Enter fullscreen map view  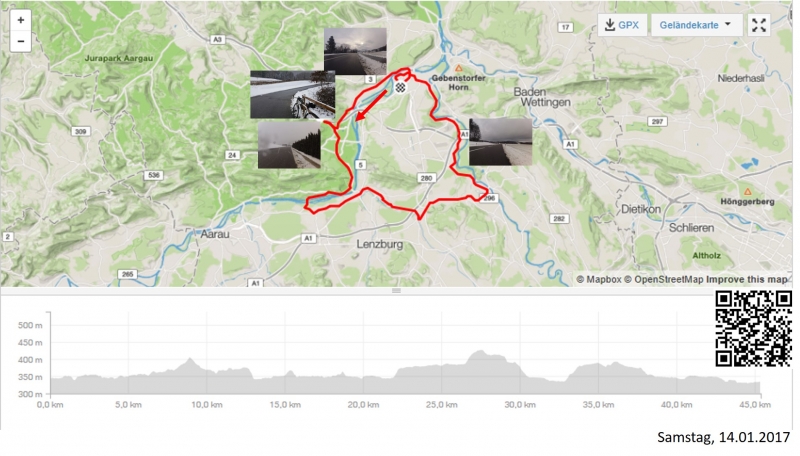click(x=759, y=25)
